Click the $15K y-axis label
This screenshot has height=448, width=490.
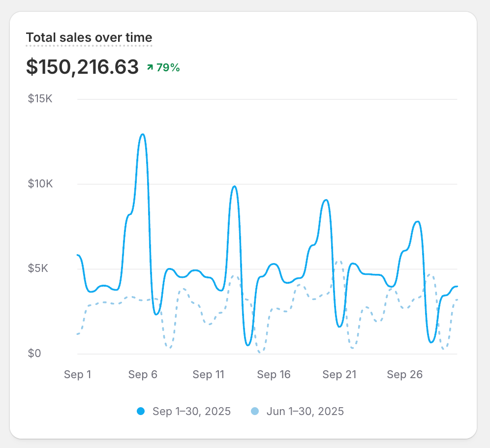pos(40,99)
